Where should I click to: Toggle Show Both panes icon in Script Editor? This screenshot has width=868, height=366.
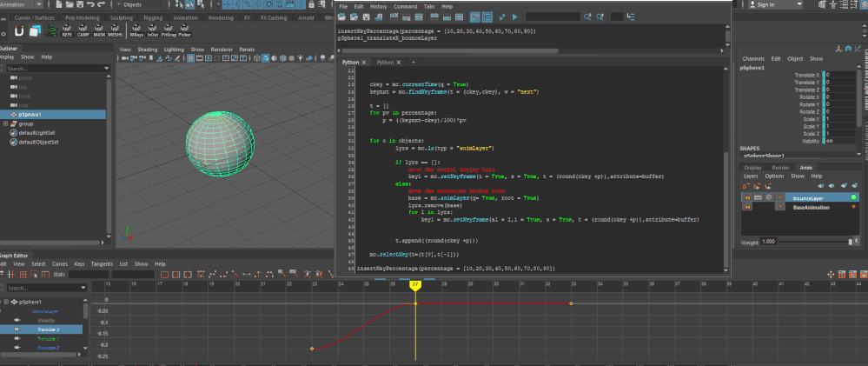click(460, 17)
